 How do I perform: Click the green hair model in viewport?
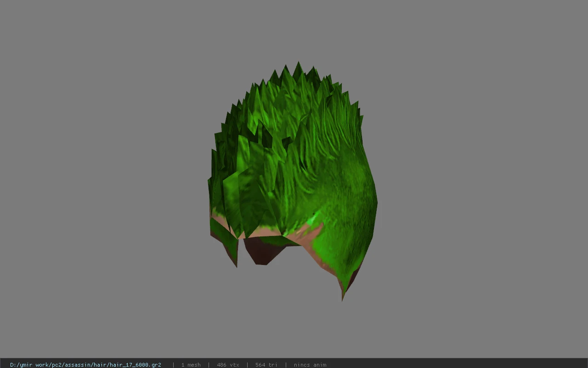pyautogui.click(x=293, y=181)
